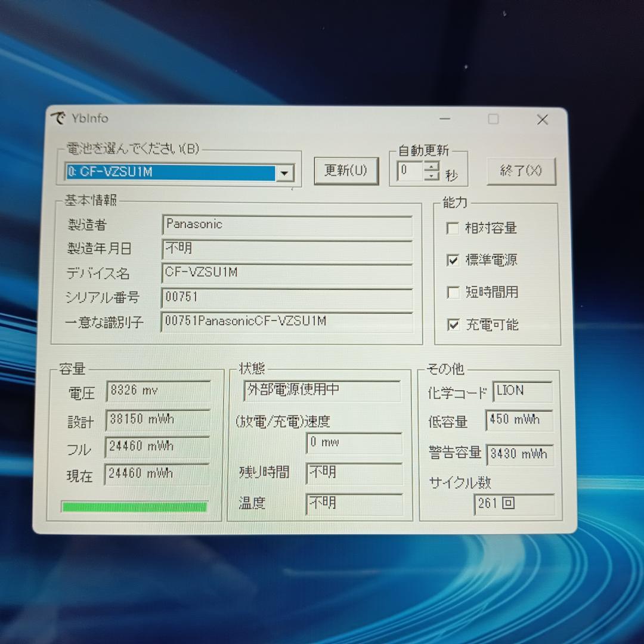
Task: Click the 警告容量 value 3430 mWh
Action: point(520,454)
